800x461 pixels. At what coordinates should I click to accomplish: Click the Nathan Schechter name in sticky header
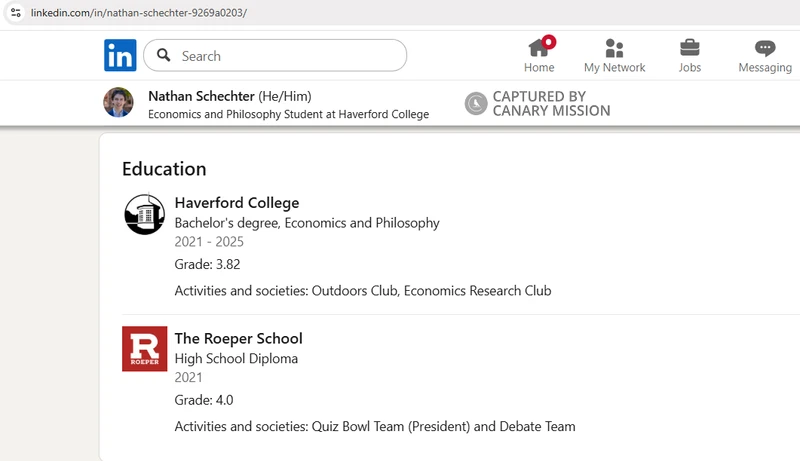(x=201, y=96)
